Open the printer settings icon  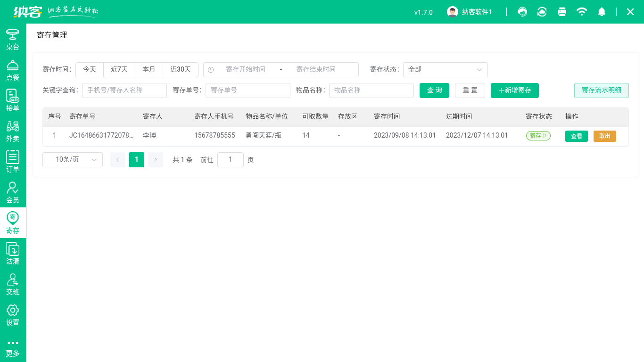[562, 11]
